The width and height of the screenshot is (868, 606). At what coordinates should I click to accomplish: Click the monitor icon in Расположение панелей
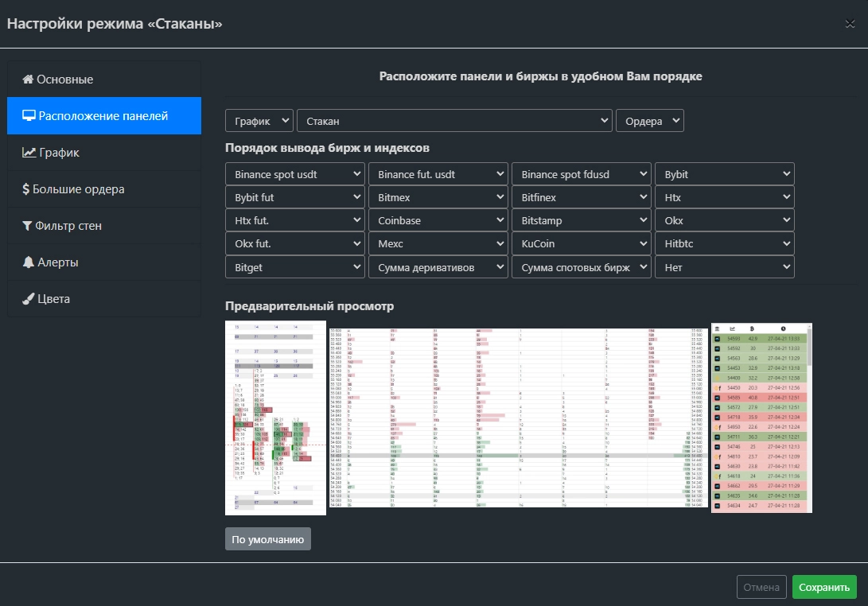point(29,116)
